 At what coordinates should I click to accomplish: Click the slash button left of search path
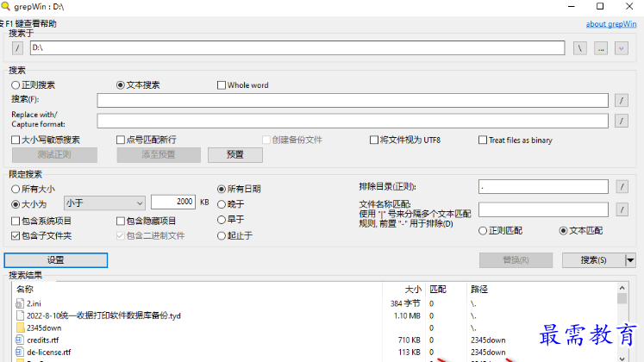[x=17, y=48]
